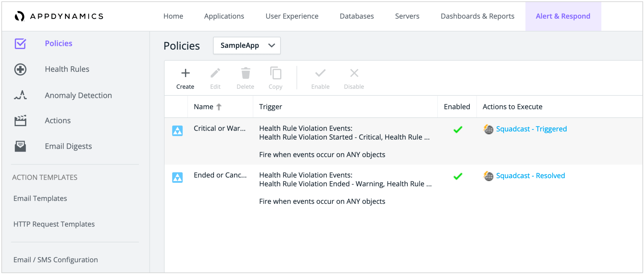Sort by Name column header
Image resolution: width=644 pixels, height=274 pixels.
tap(203, 107)
